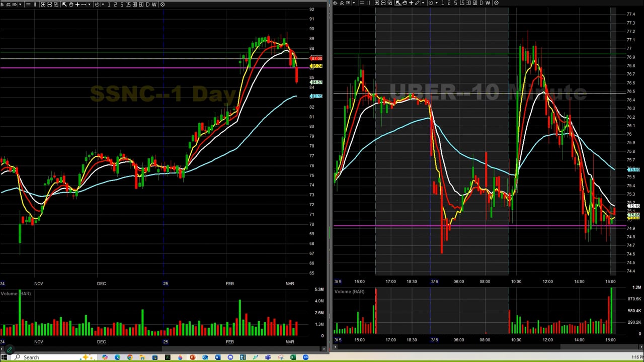Open Google Chrome from the taskbar
644x362 pixels.
point(130,357)
